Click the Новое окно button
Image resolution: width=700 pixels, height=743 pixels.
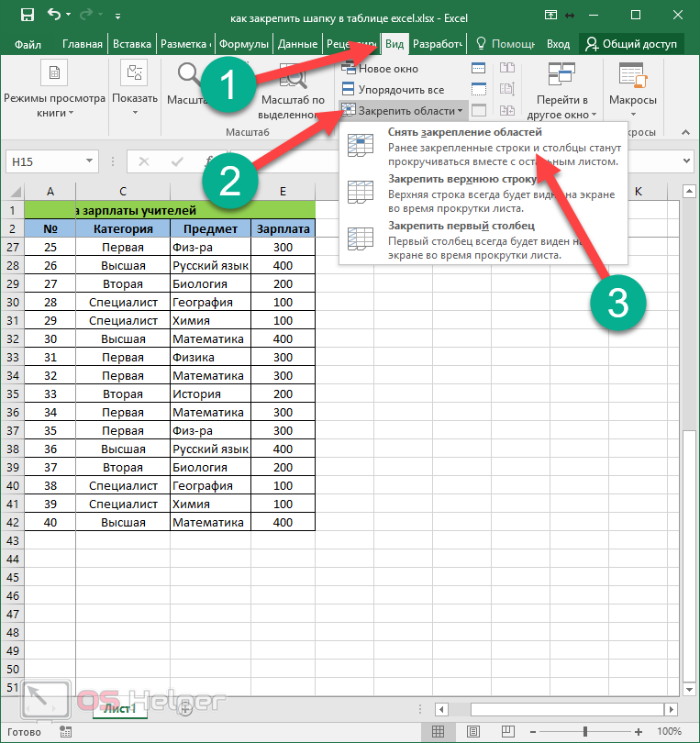pyautogui.click(x=380, y=69)
